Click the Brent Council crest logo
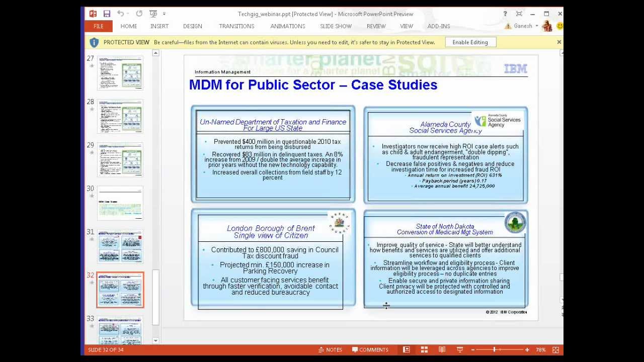Image resolution: width=644 pixels, height=362 pixels. 340,223
